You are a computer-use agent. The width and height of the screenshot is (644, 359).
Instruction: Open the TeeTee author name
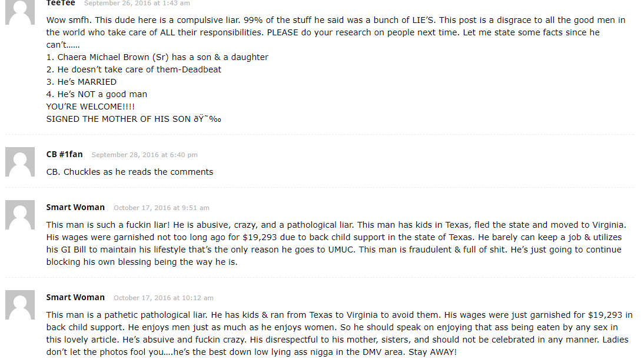click(61, 3)
